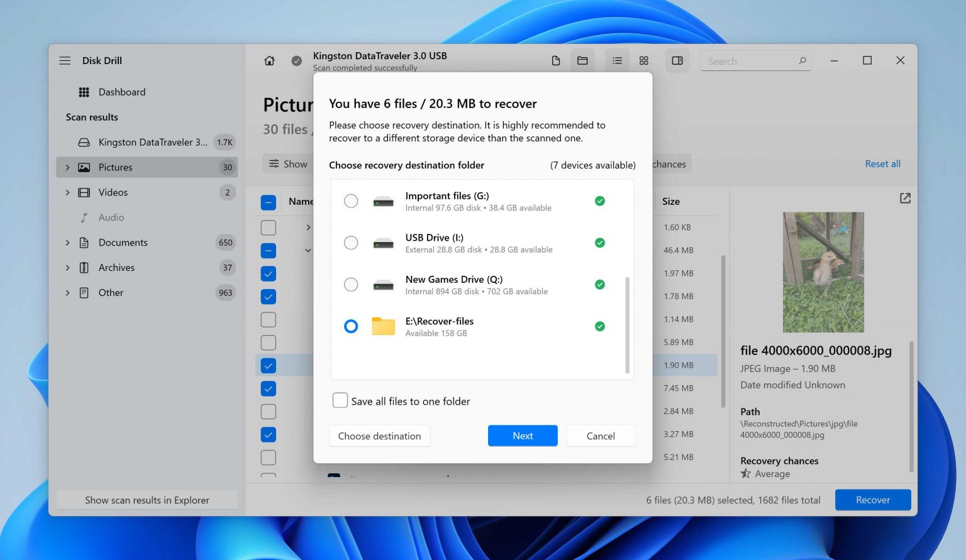Click the file view icon in toolbar
966x560 pixels.
(x=556, y=60)
